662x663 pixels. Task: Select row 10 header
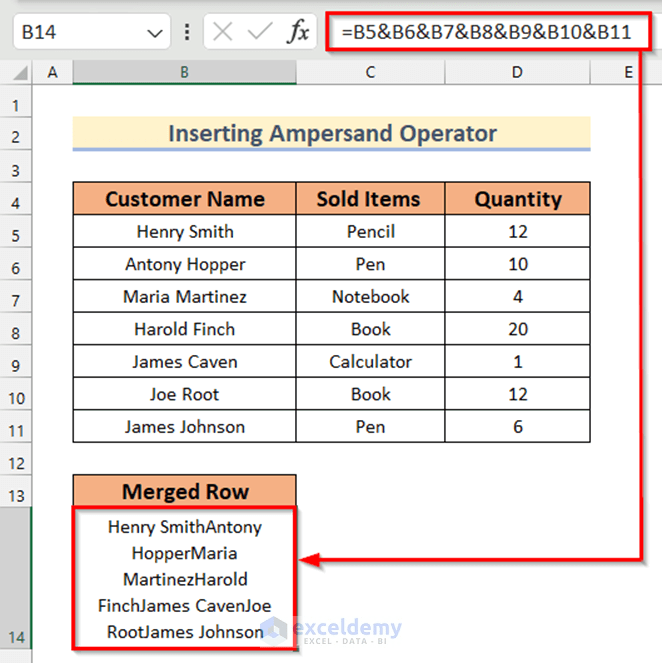point(16,394)
